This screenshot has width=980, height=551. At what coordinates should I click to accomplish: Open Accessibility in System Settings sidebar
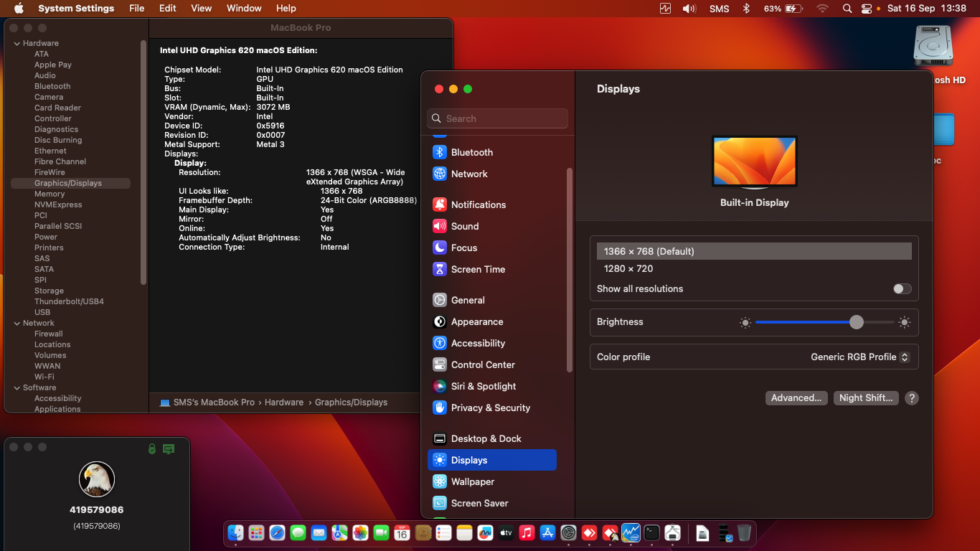point(491,343)
